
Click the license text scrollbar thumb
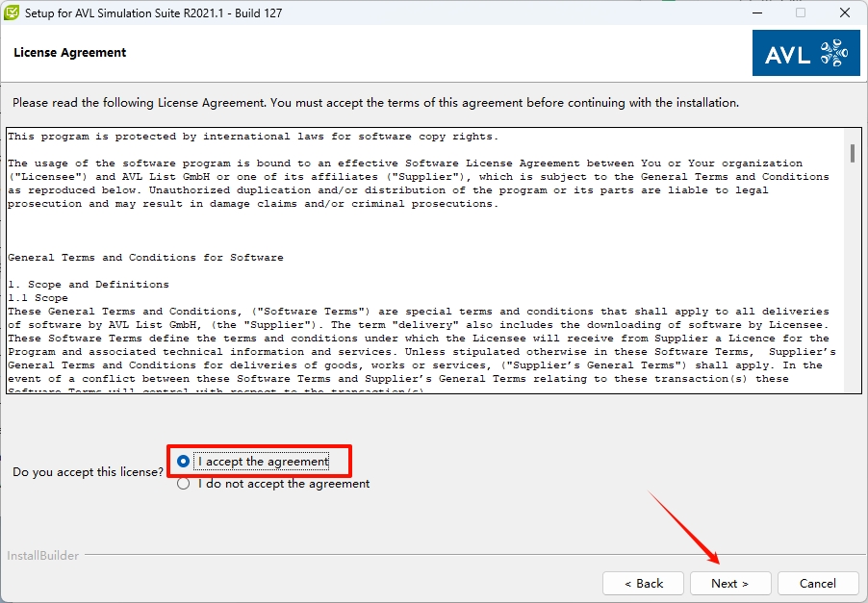[853, 153]
